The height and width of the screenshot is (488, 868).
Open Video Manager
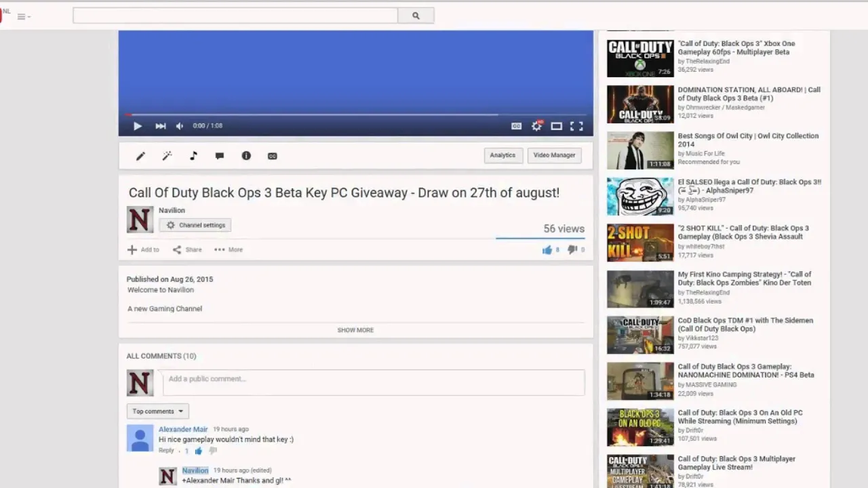click(554, 155)
